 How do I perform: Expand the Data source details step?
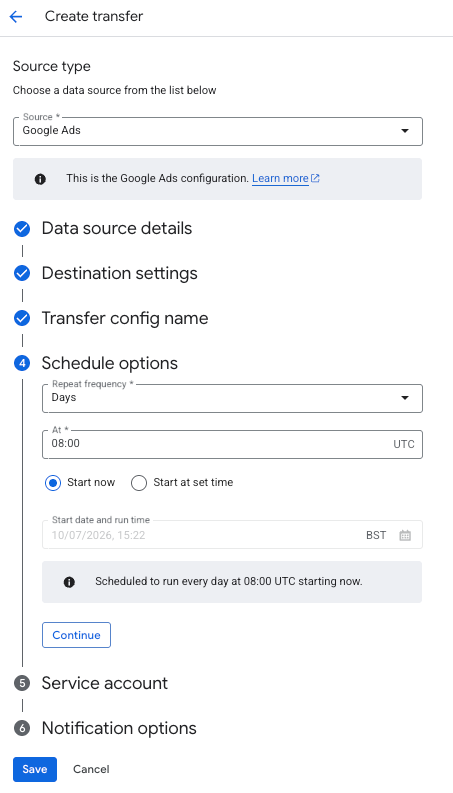click(x=117, y=229)
